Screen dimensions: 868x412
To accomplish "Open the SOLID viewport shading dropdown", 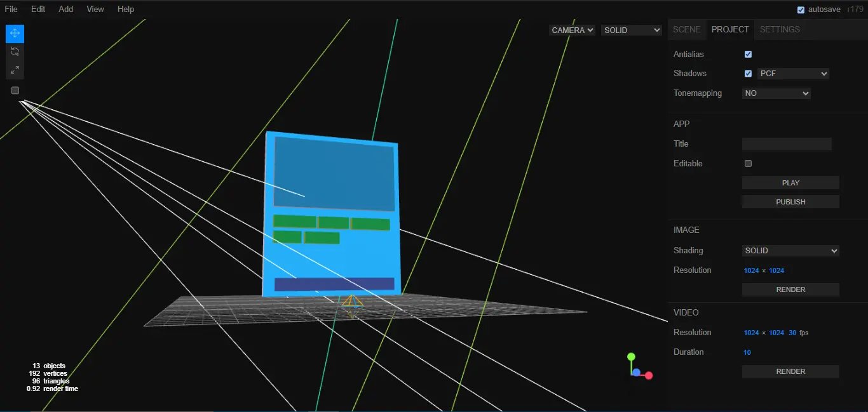I will point(631,30).
